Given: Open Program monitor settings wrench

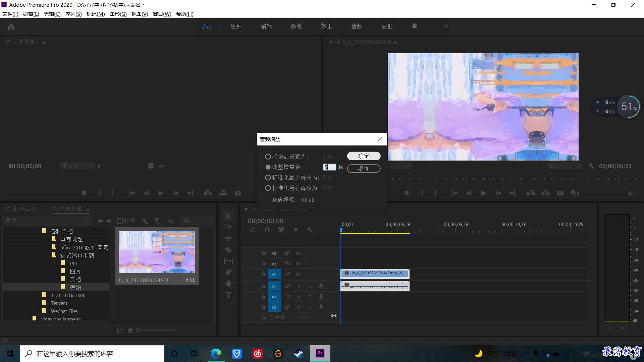Looking at the screenshot, I should [x=591, y=166].
